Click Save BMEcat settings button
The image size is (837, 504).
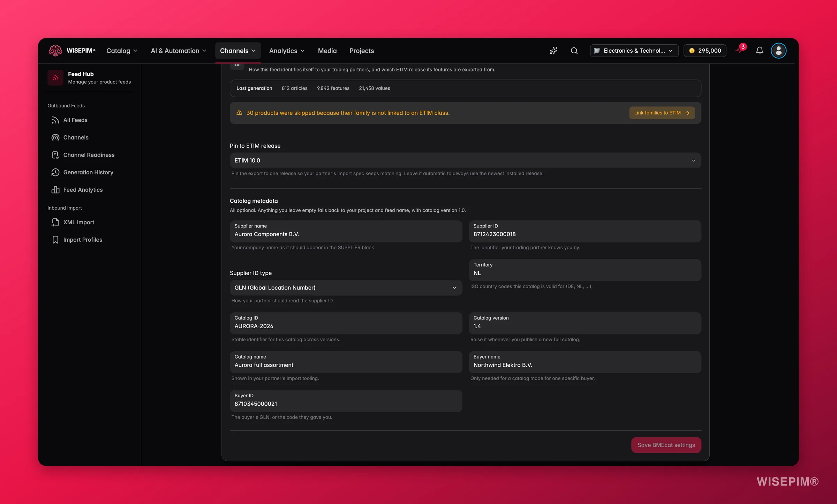pyautogui.click(x=666, y=445)
